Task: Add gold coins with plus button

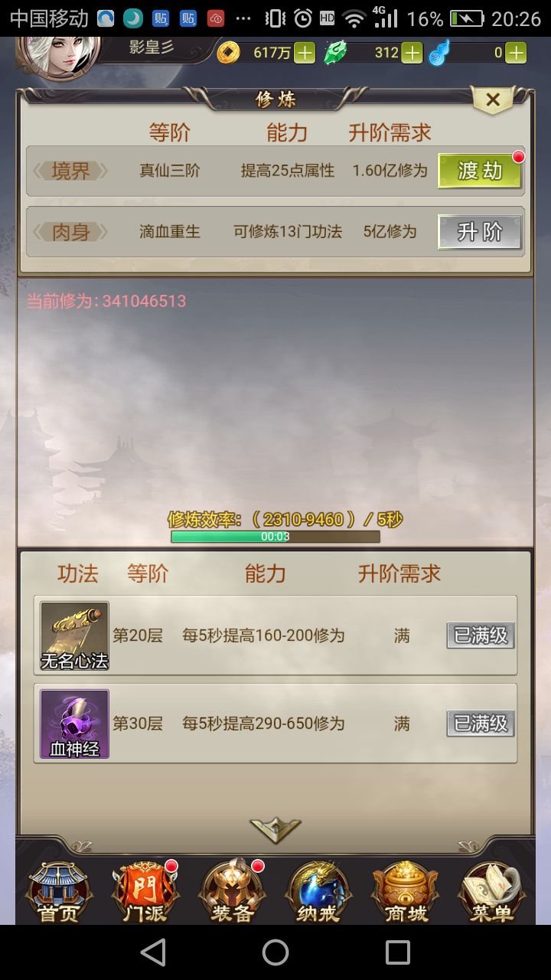Action: click(305, 53)
